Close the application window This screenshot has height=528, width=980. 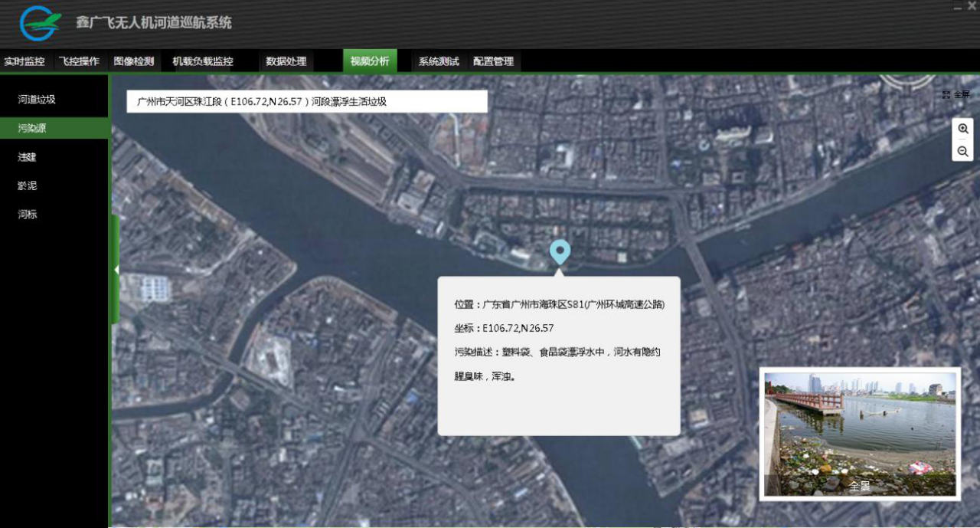pyautogui.click(x=972, y=6)
